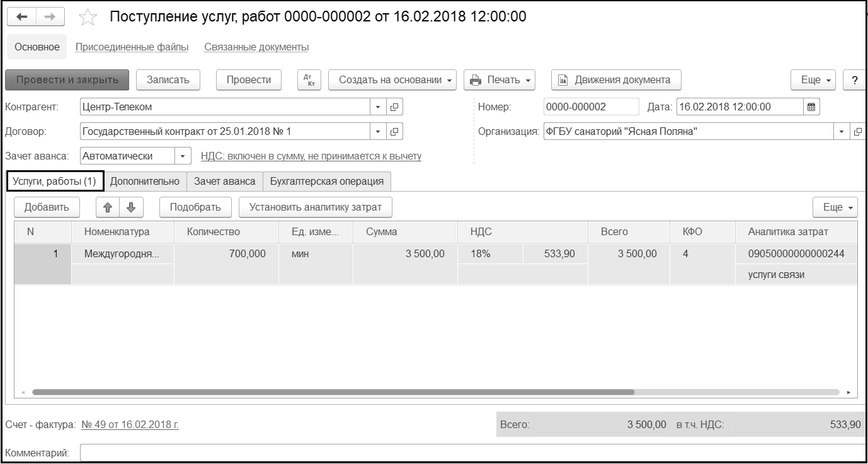Image resolution: width=868 pixels, height=464 pixels.
Task: Click Номенклатура column header
Action: [122, 231]
